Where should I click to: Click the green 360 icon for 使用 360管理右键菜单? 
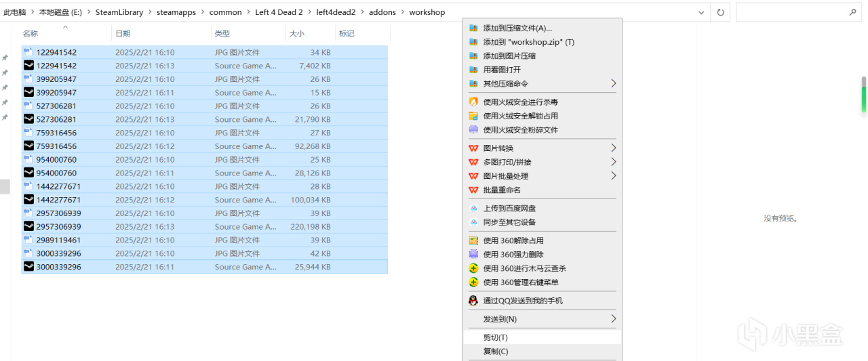[x=473, y=282]
